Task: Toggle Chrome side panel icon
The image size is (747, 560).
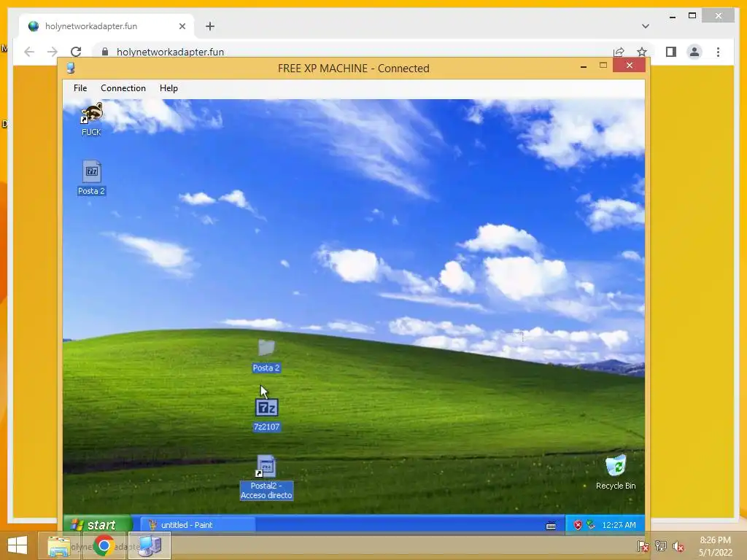Action: point(671,52)
